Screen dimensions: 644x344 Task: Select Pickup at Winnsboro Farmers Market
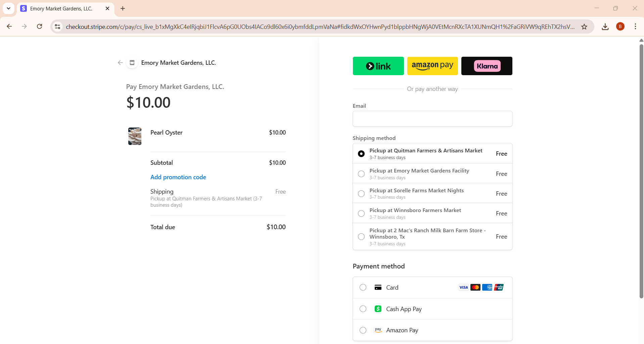pyautogui.click(x=432, y=213)
